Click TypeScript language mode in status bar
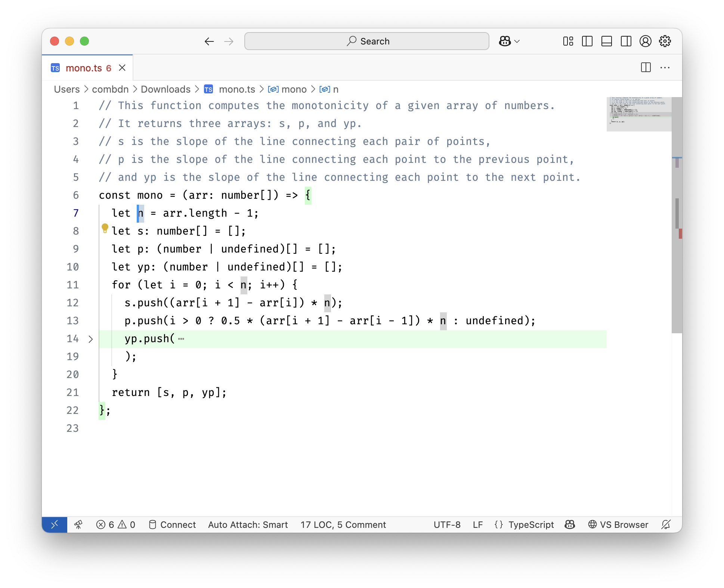This screenshot has height=588, width=724. pyautogui.click(x=531, y=524)
